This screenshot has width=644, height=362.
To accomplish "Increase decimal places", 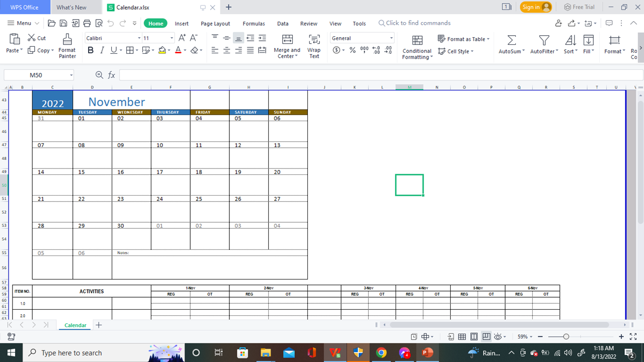I will point(376,50).
